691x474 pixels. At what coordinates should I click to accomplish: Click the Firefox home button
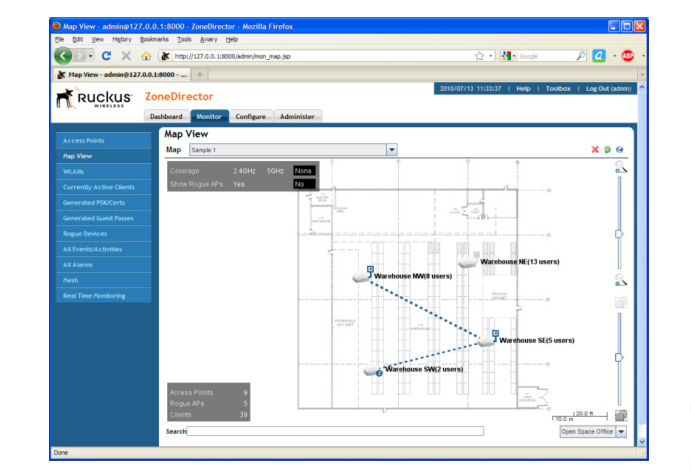[x=146, y=56]
